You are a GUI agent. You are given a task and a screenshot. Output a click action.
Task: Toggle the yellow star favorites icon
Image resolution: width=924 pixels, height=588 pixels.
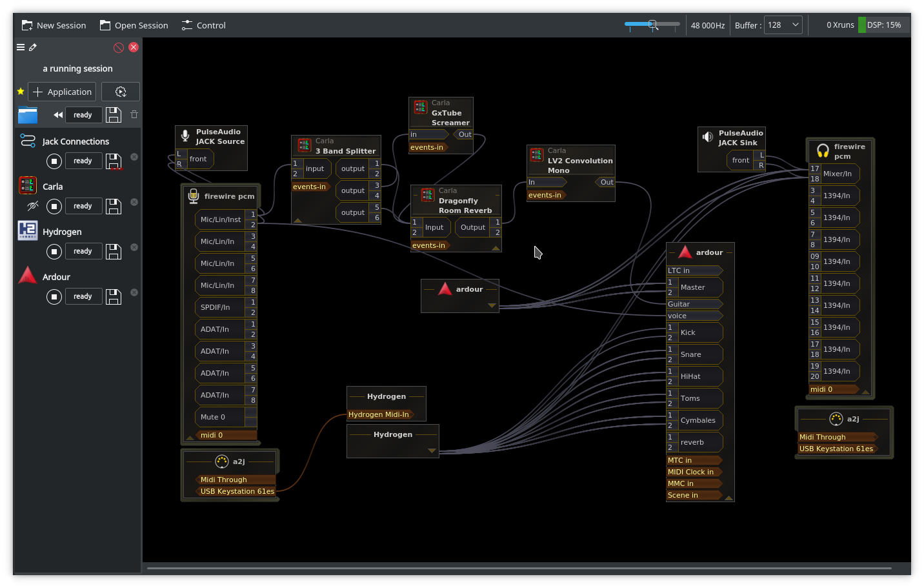click(21, 92)
